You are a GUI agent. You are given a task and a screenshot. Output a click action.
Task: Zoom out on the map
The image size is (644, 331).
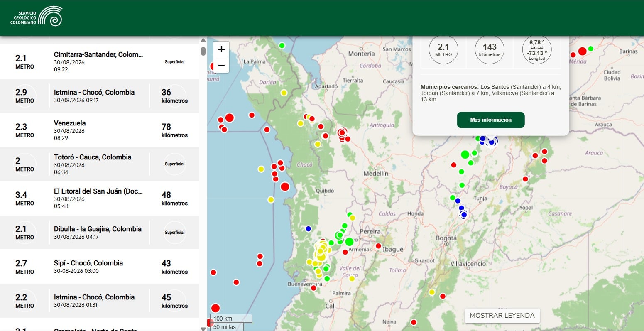221,65
